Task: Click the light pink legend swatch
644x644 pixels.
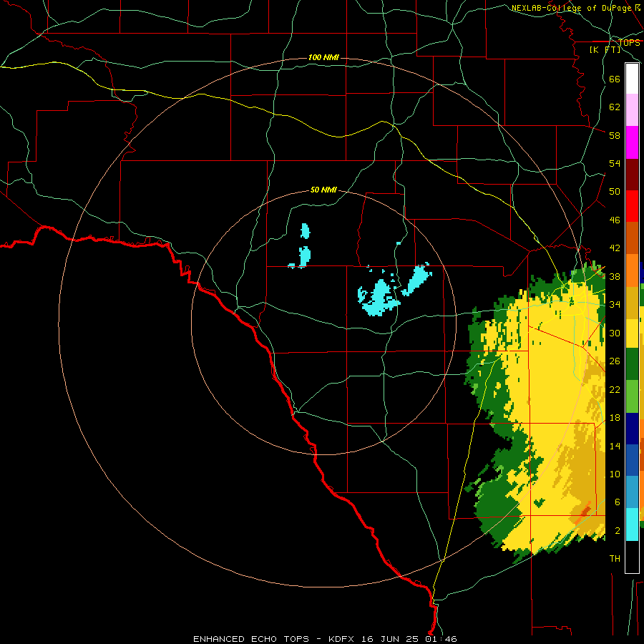Action: [x=632, y=110]
